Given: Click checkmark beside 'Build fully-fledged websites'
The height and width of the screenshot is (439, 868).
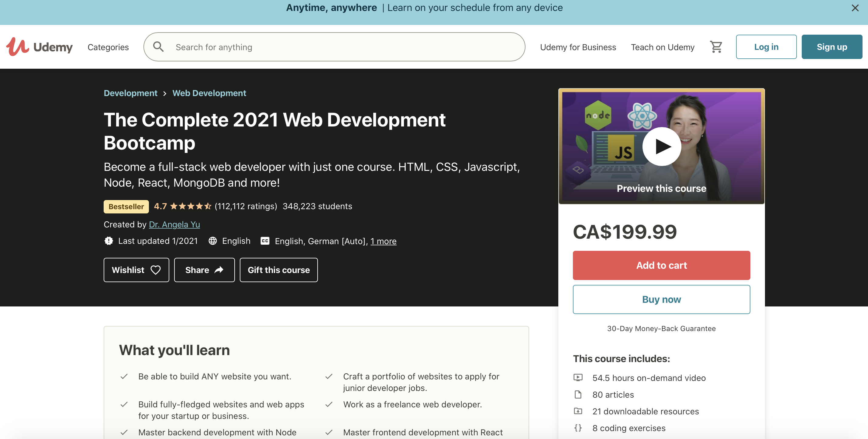Looking at the screenshot, I should 124,404.
